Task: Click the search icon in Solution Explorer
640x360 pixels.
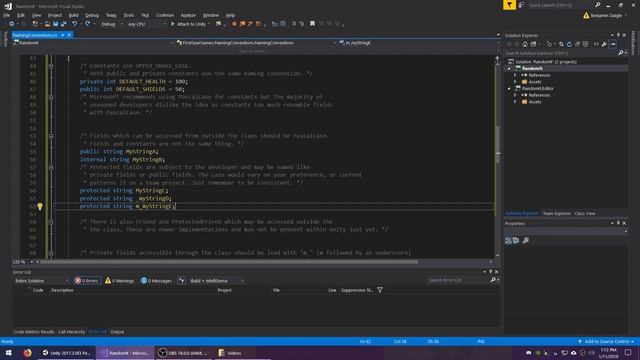Action: tap(620, 53)
